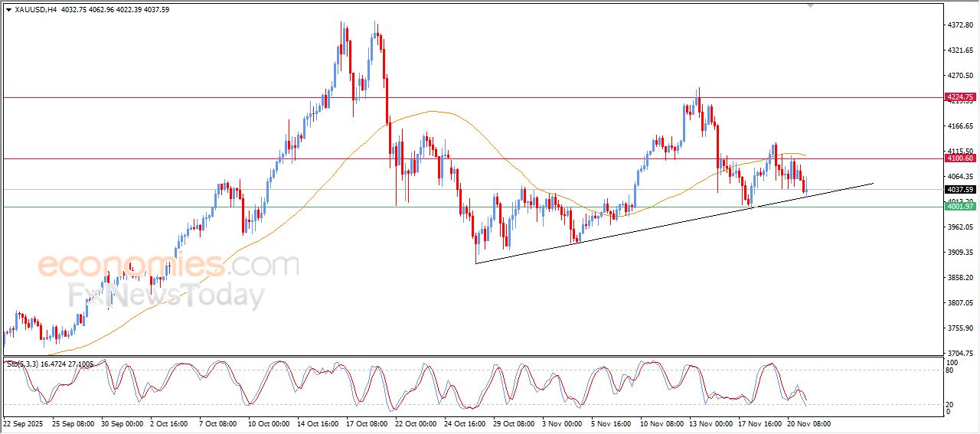Click the 22 Sep 2025 date label

(x=22, y=423)
